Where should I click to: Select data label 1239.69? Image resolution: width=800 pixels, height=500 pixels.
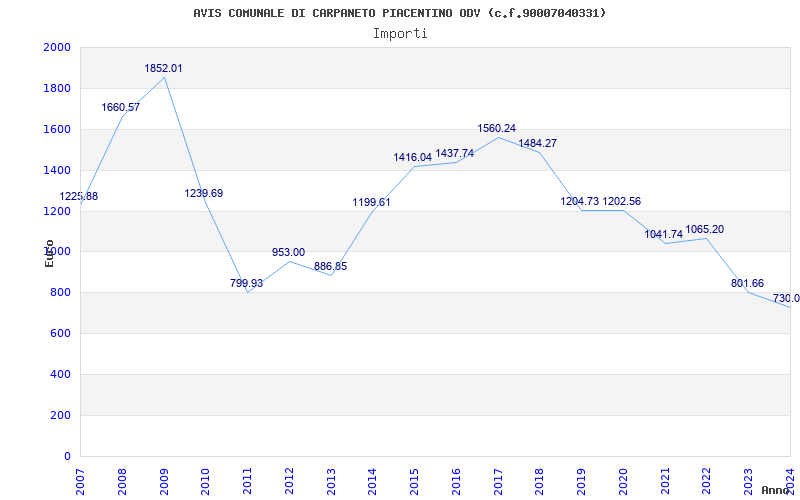click(x=204, y=193)
